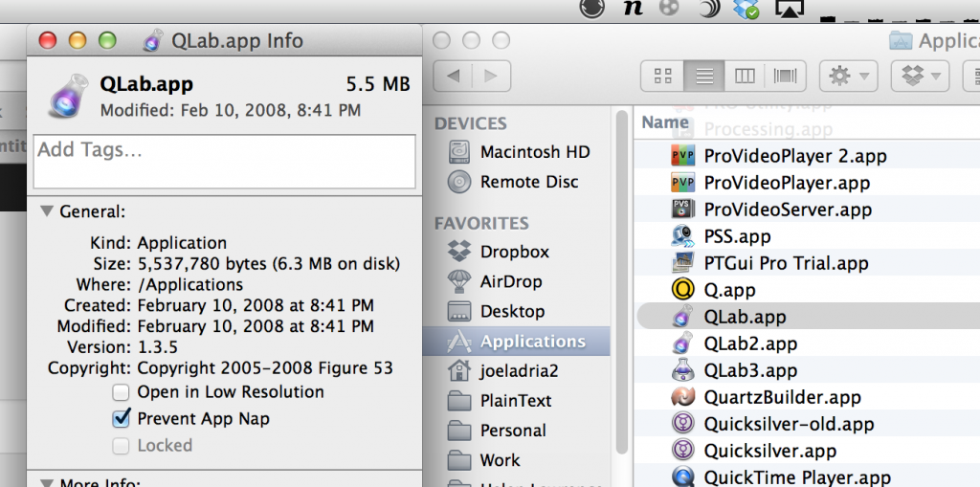Collapse the General section
Viewport: 980px width, 487px height.
(47, 211)
